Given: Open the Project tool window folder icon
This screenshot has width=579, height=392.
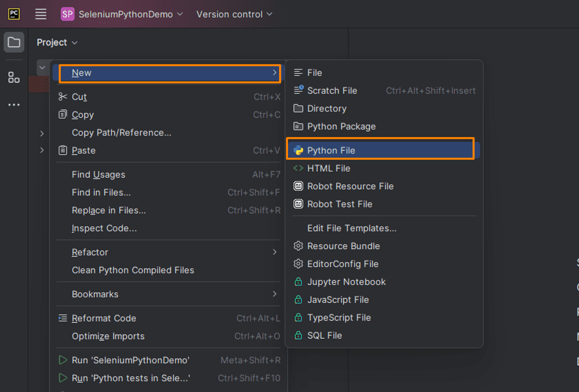Looking at the screenshot, I should click(14, 42).
